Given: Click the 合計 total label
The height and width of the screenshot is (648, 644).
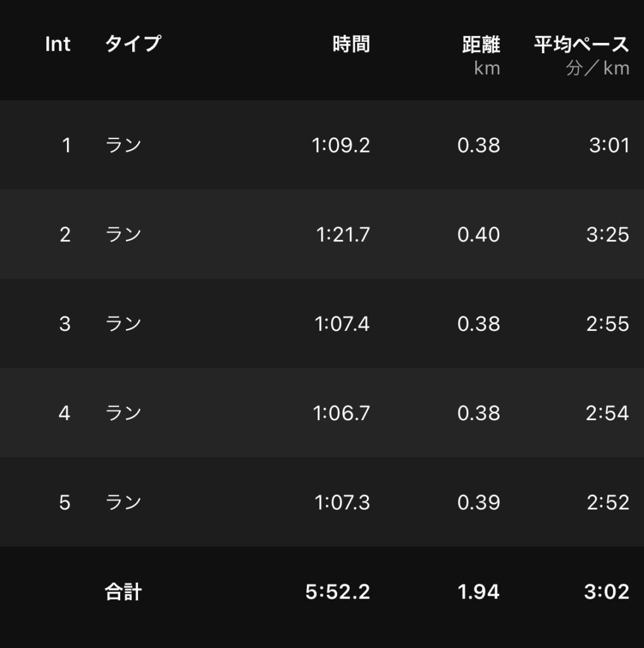Looking at the screenshot, I should 123,592.
